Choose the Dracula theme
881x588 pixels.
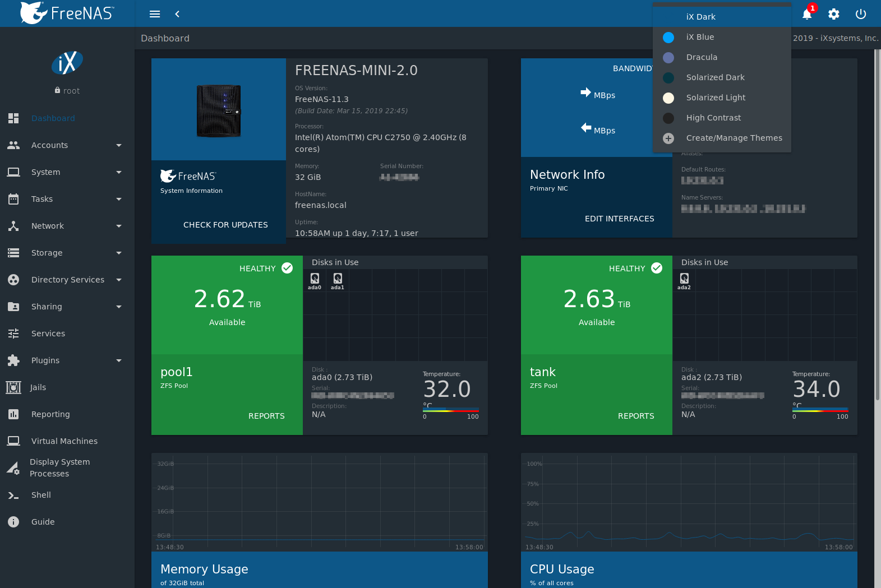pyautogui.click(x=722, y=57)
